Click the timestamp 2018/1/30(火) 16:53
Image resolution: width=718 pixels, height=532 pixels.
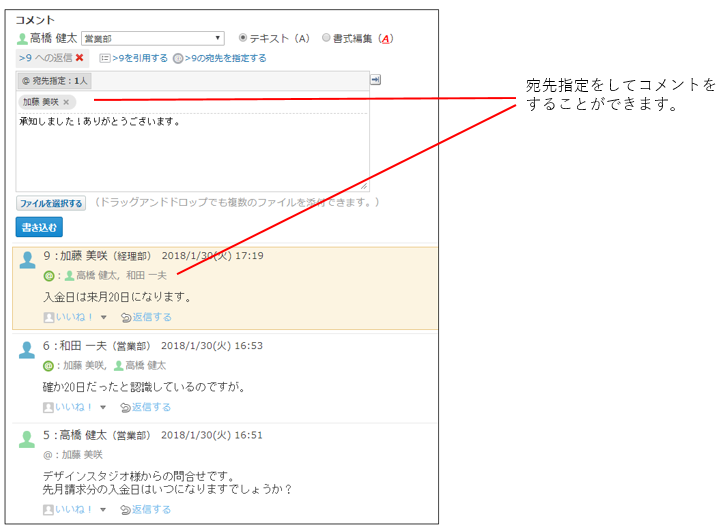tap(212, 346)
